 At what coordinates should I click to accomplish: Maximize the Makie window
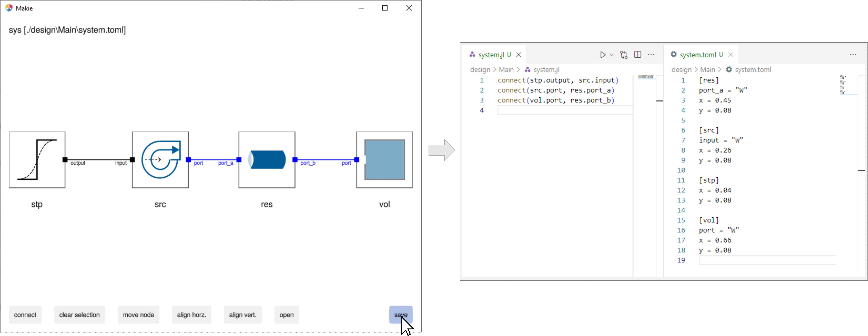[x=385, y=8]
